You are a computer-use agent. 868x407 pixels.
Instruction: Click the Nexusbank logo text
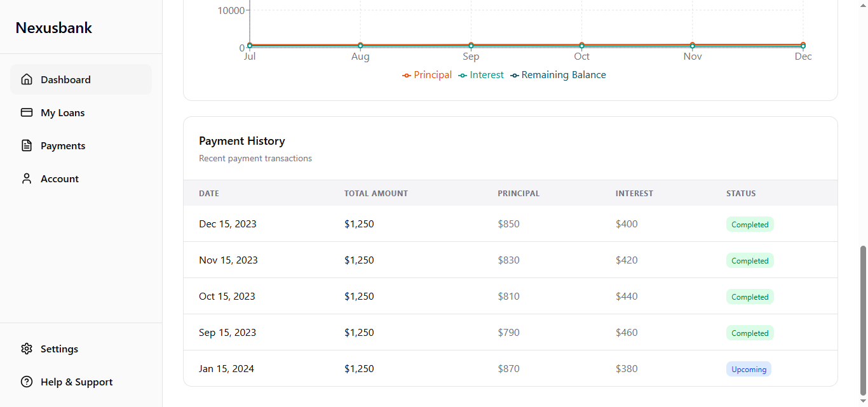click(54, 28)
